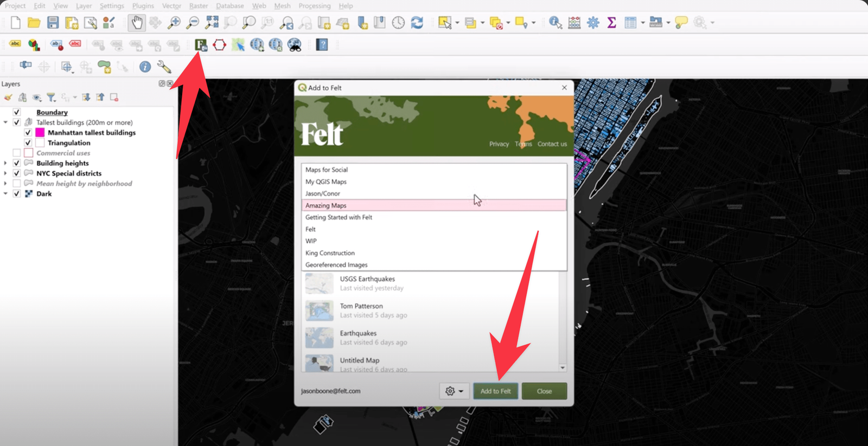Collapse the Dark basemap layer node

pyautogui.click(x=5, y=193)
